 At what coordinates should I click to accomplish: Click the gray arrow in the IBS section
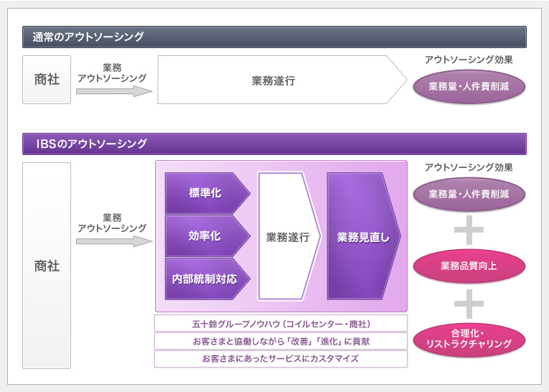pos(114,242)
